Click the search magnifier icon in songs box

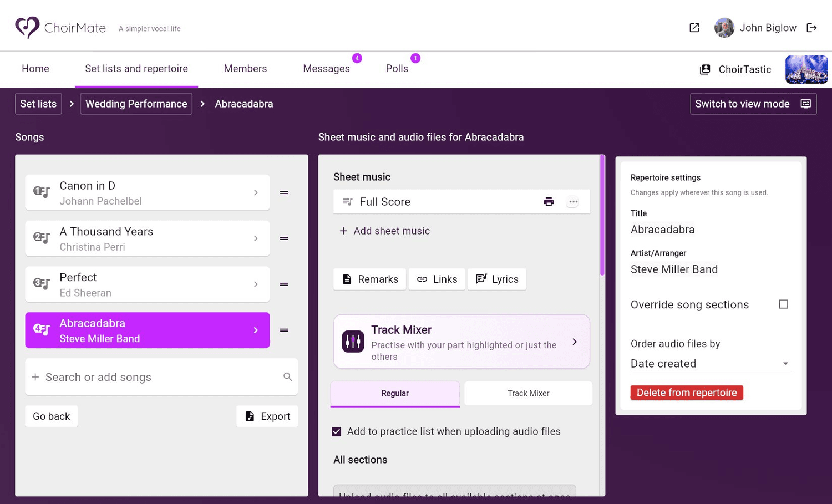[x=287, y=377]
